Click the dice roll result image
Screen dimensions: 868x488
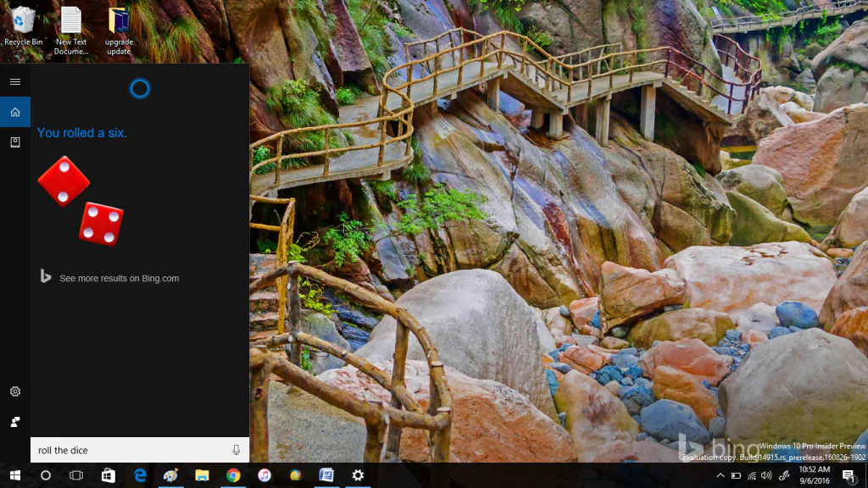point(81,201)
